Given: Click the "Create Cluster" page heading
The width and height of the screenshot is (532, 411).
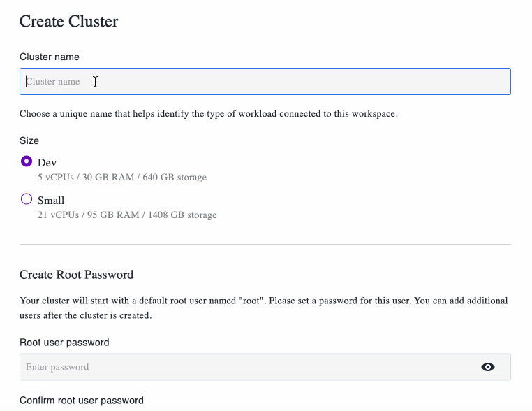Looking at the screenshot, I should [68, 22].
